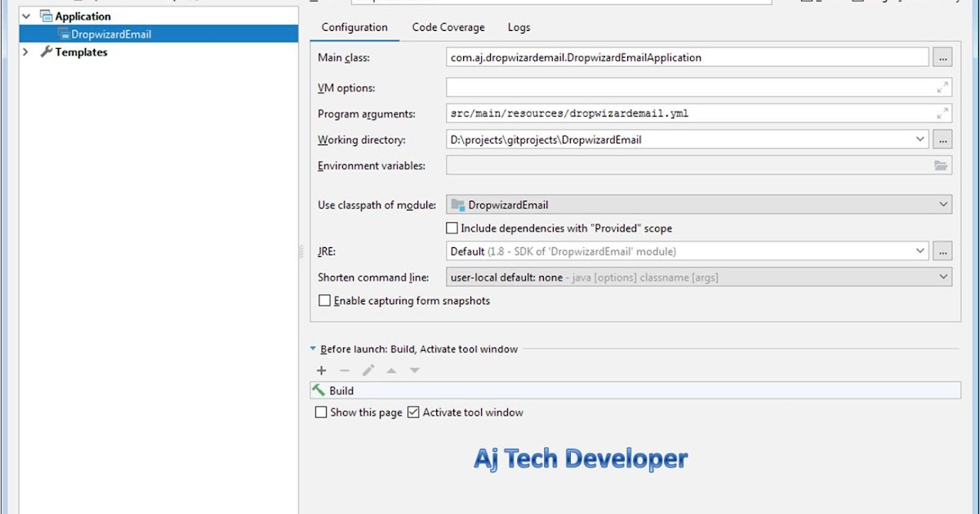
Task: Enable capturing form snapshots
Action: (x=324, y=300)
